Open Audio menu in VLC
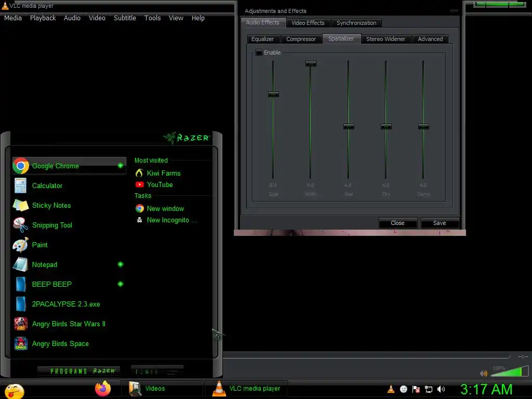 coord(72,18)
